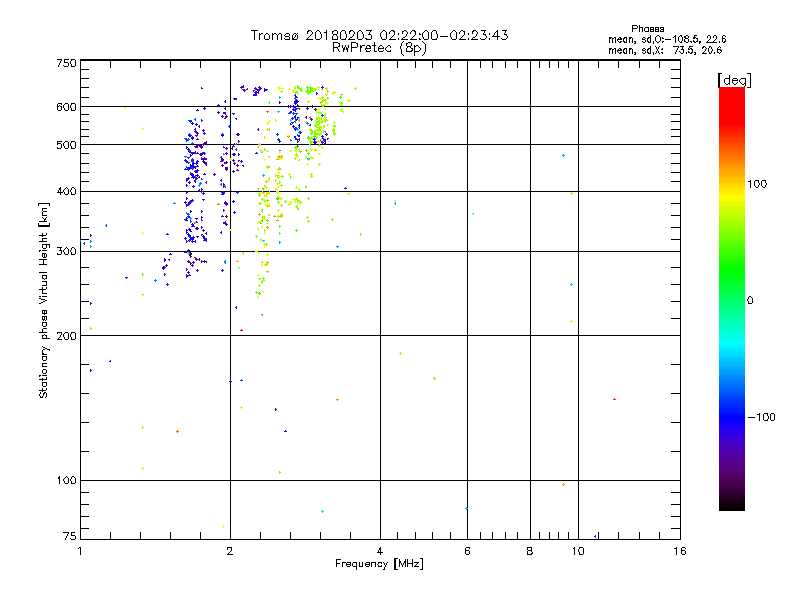Click the black bottom end of the colorbar
The height and width of the screenshot is (600, 800).
pyautogui.click(x=732, y=503)
